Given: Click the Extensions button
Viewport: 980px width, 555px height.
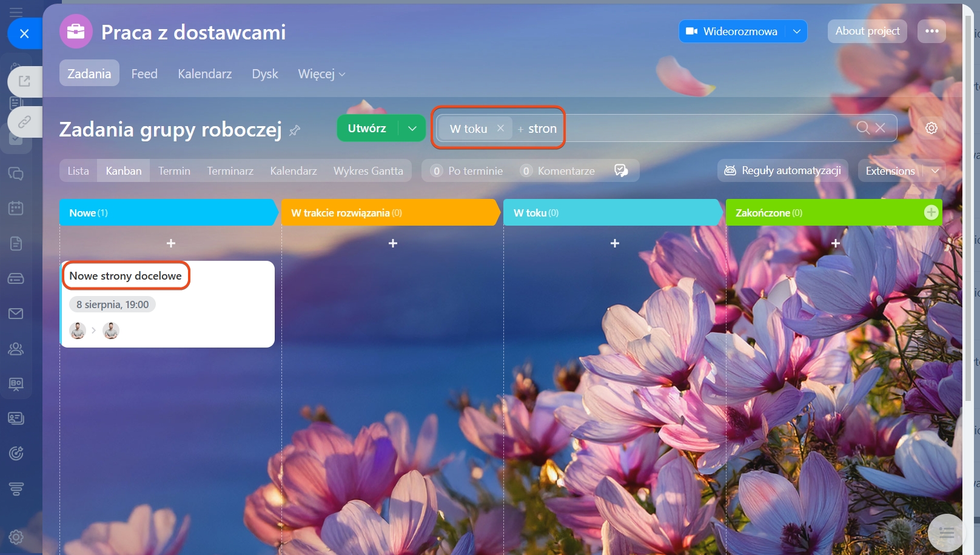Looking at the screenshot, I should (890, 171).
